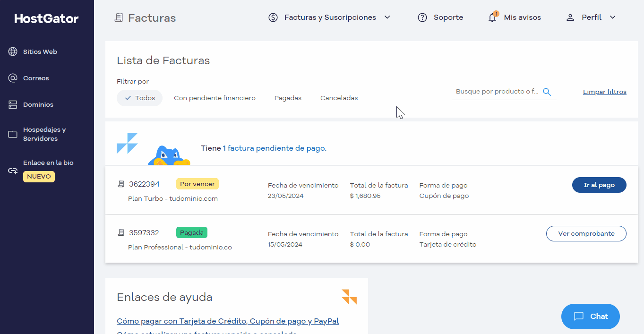Click the dollar icon beside Facturas y Suscripciones

click(x=273, y=17)
